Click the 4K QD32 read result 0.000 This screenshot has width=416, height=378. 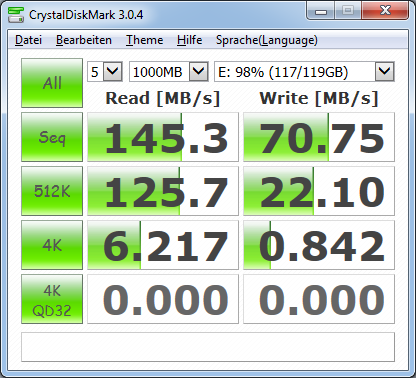163,299
